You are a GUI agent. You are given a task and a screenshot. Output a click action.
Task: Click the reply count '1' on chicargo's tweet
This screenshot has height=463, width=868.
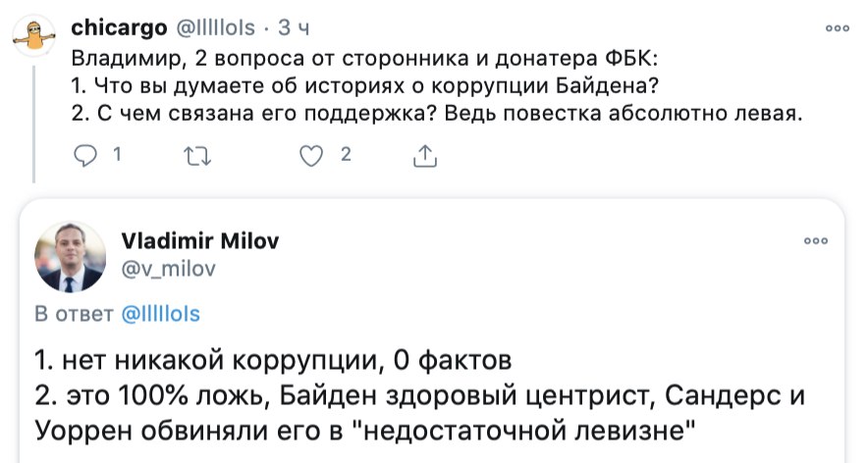pos(116,154)
